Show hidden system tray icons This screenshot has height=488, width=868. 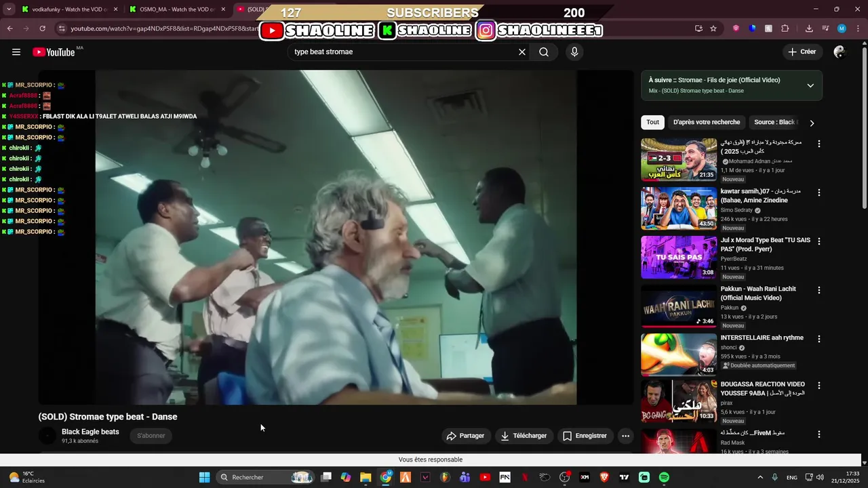coord(759,477)
